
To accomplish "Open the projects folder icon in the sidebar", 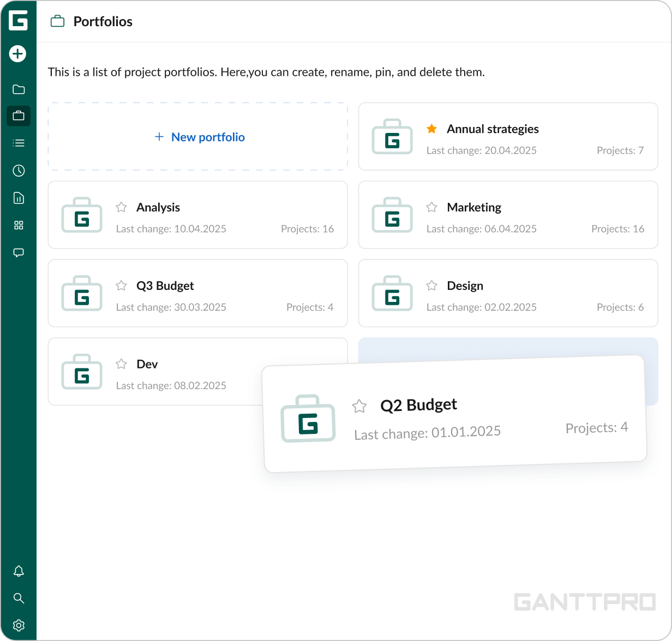I will click(19, 89).
